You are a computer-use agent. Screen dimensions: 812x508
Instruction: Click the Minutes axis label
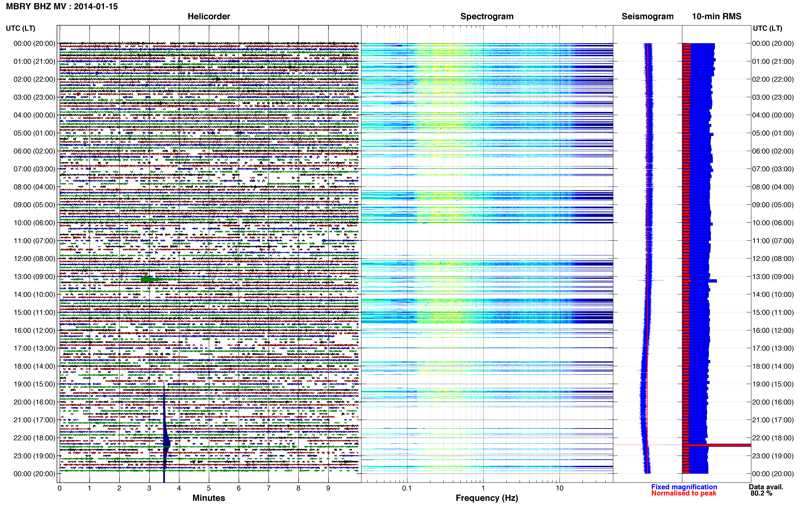(x=208, y=498)
